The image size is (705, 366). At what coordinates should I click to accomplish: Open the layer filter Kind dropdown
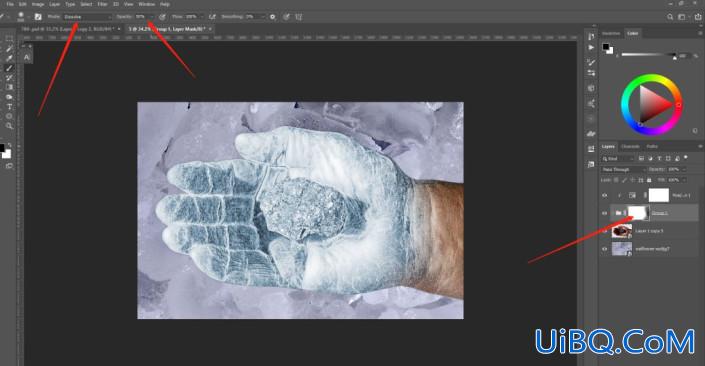[618, 159]
